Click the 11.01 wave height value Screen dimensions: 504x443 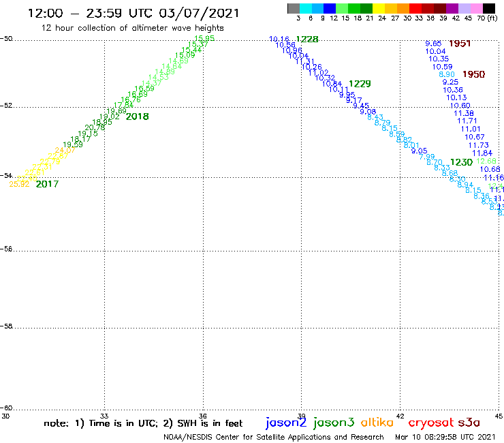471,129
